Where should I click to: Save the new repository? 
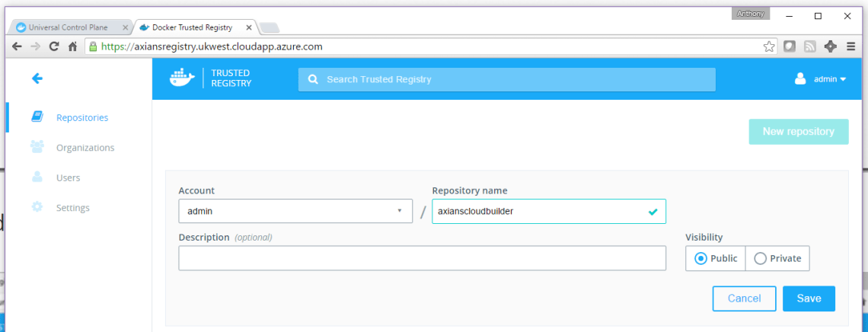click(808, 298)
